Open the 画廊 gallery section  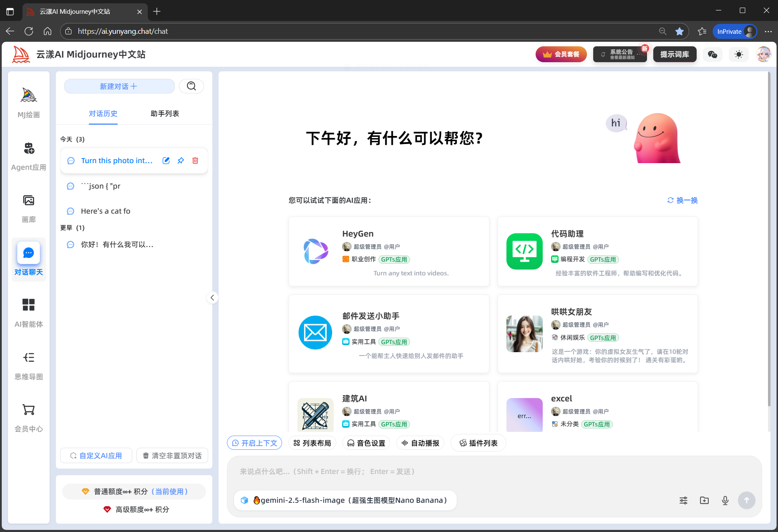click(x=28, y=208)
